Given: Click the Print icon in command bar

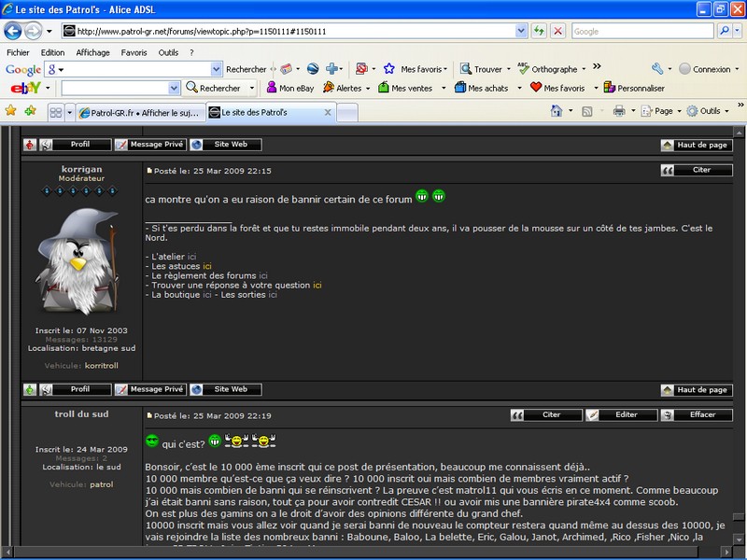Looking at the screenshot, I should click(x=619, y=111).
